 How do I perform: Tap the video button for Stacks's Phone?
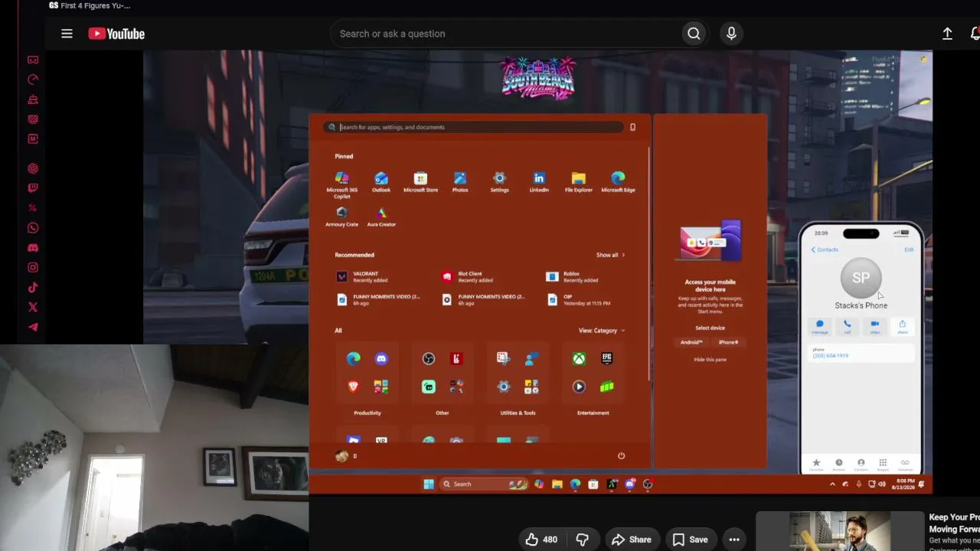pyautogui.click(x=874, y=327)
